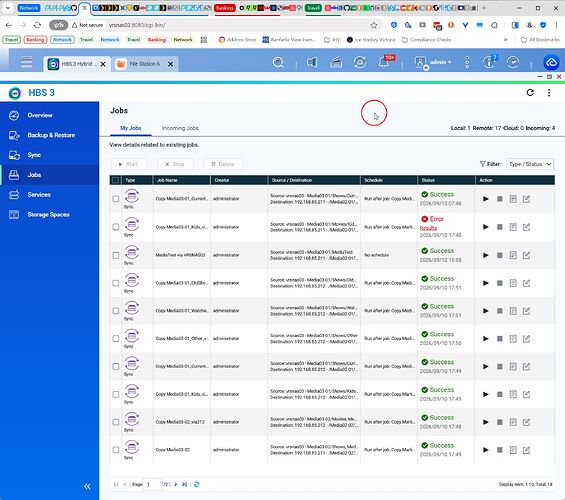Expand the admin user dropdown
The image size is (565, 500).
440,62
